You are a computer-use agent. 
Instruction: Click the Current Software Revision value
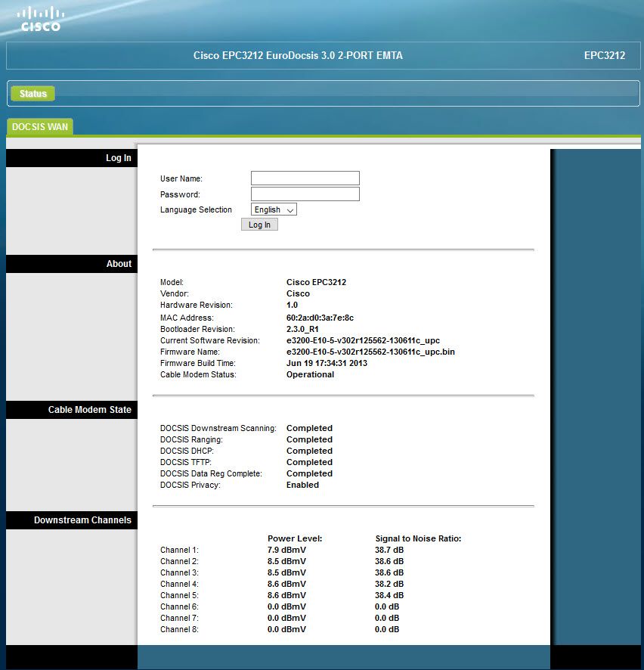click(363, 340)
